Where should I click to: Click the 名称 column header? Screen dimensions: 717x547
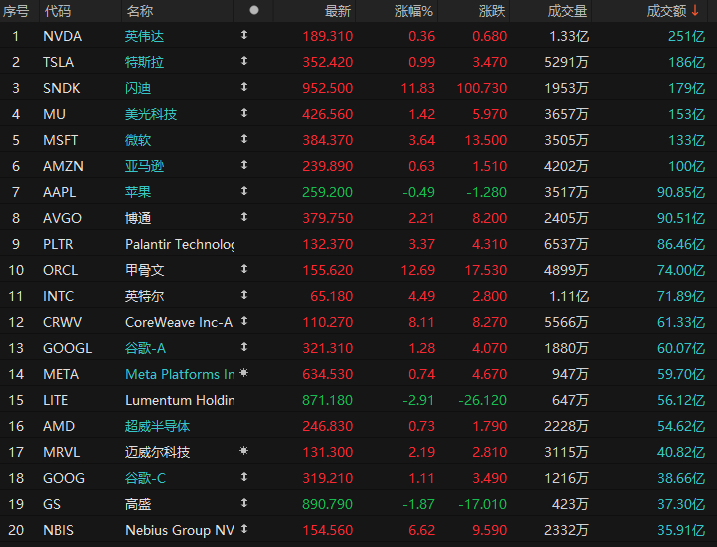coord(139,11)
